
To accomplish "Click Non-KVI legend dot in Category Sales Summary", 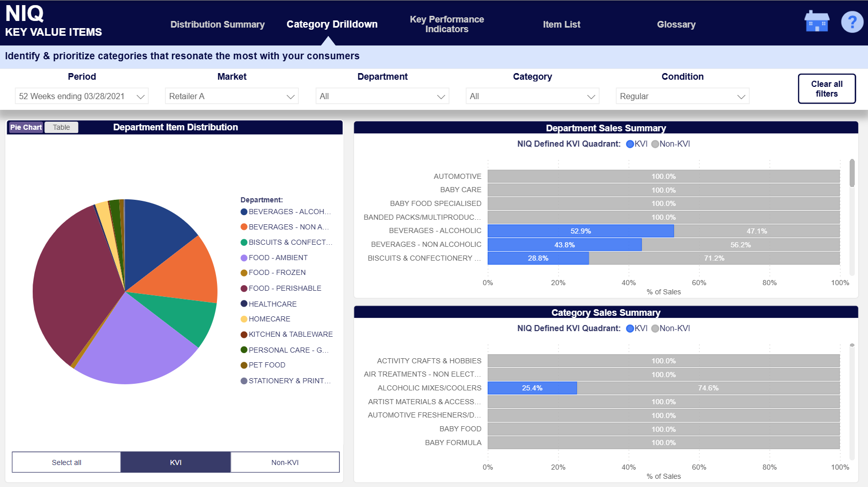I will pyautogui.click(x=655, y=329).
